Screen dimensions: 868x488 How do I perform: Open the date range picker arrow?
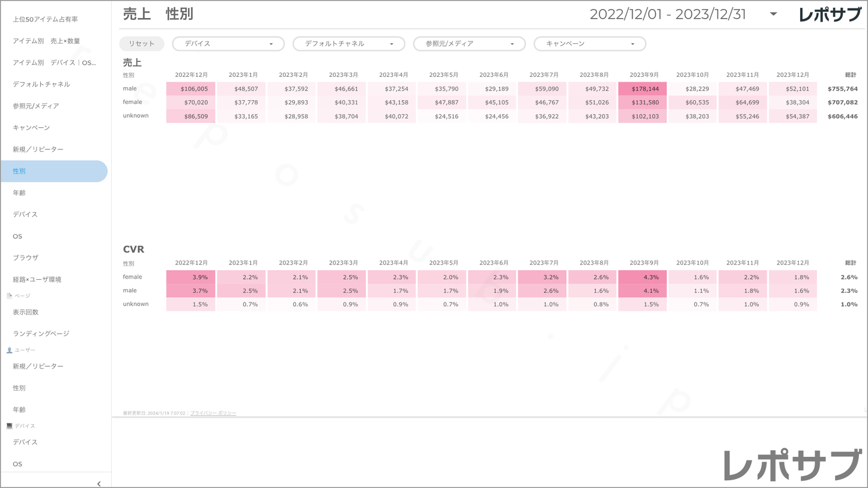click(x=773, y=14)
